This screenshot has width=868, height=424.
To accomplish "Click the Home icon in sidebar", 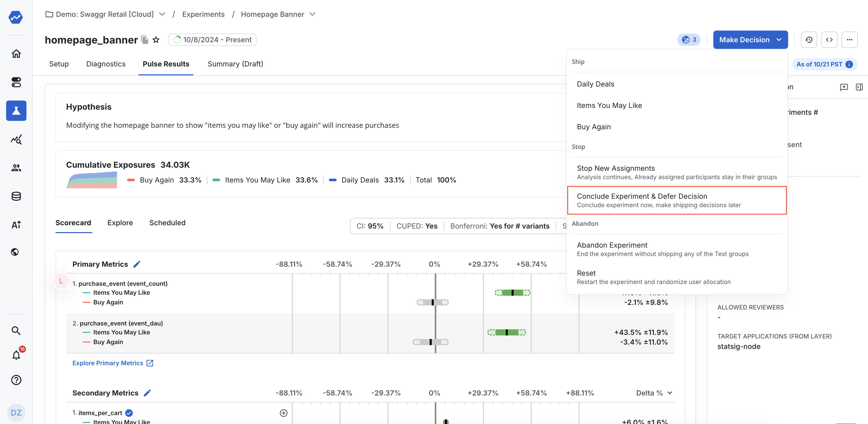I will point(16,54).
